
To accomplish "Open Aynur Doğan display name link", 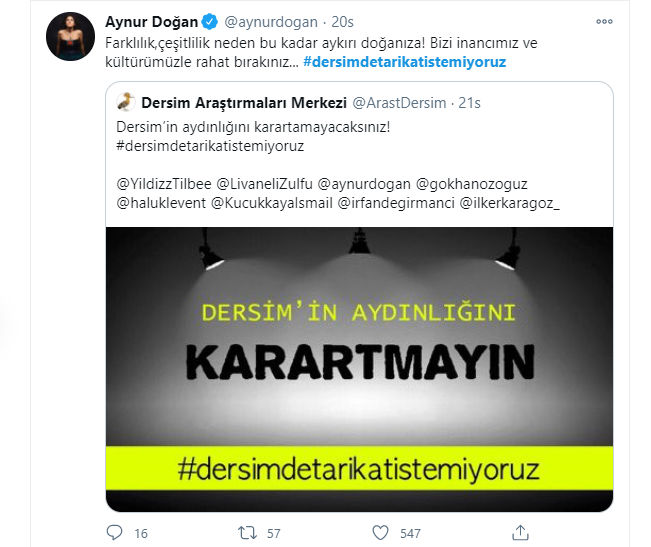I will click(x=152, y=22).
